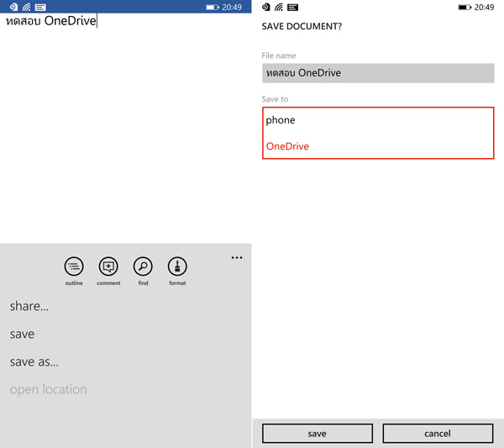Image resolution: width=504 pixels, height=448 pixels.
Task: Open the format paintbrush icon
Action: pyautogui.click(x=177, y=266)
